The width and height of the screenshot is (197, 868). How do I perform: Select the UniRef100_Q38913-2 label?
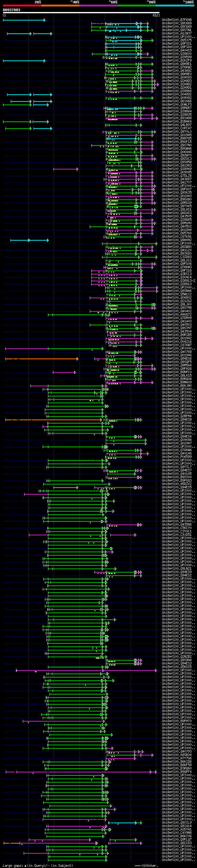point(179,281)
